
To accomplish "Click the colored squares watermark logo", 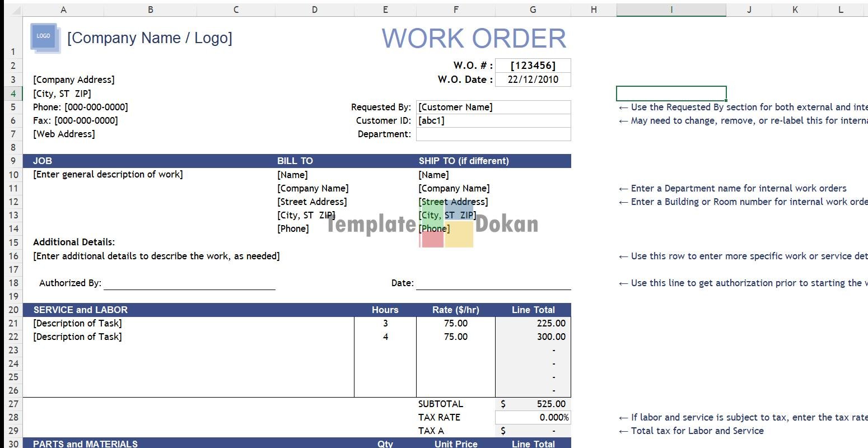I will pos(446,223).
